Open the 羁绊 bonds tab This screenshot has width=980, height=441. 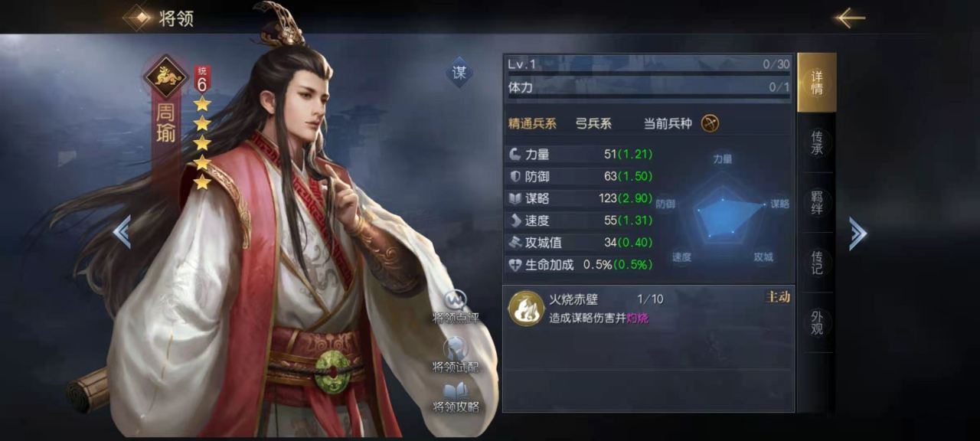(x=816, y=203)
